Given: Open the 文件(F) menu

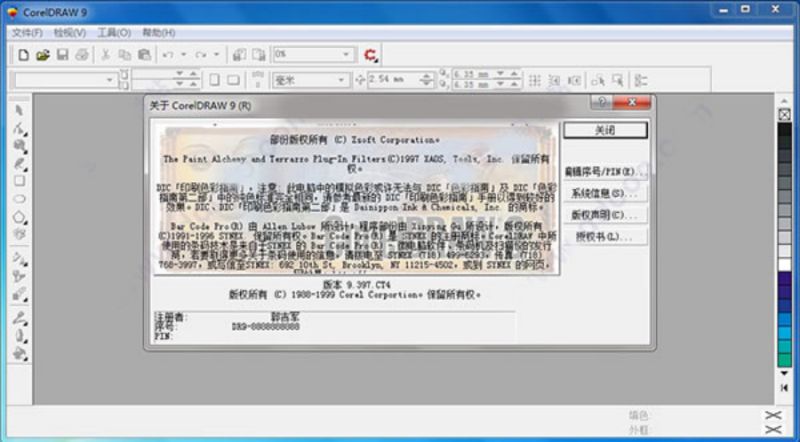Looking at the screenshot, I should tap(28, 33).
